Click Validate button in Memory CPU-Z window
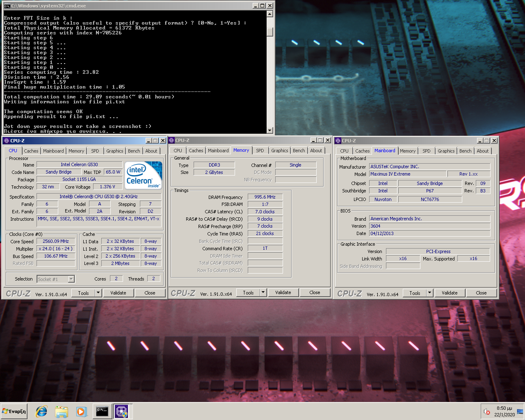The height and width of the screenshot is (420, 525). [x=283, y=292]
